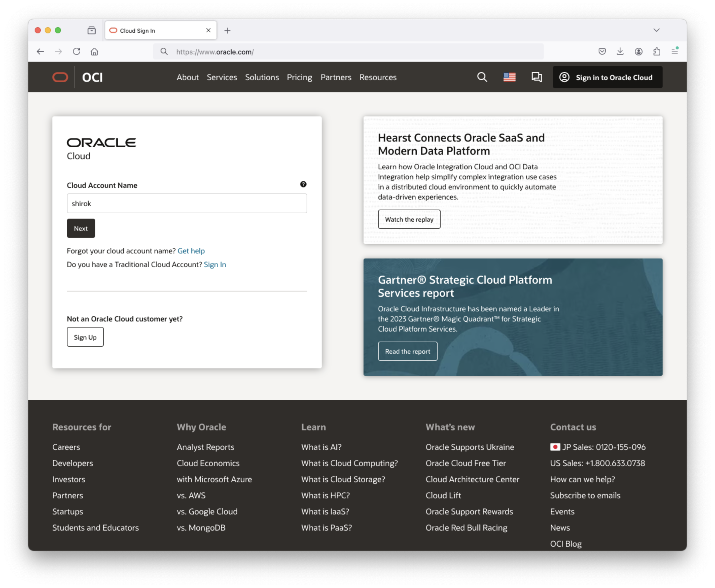Click Sign in to Oracle Cloud button
The height and width of the screenshot is (588, 715).
click(607, 77)
